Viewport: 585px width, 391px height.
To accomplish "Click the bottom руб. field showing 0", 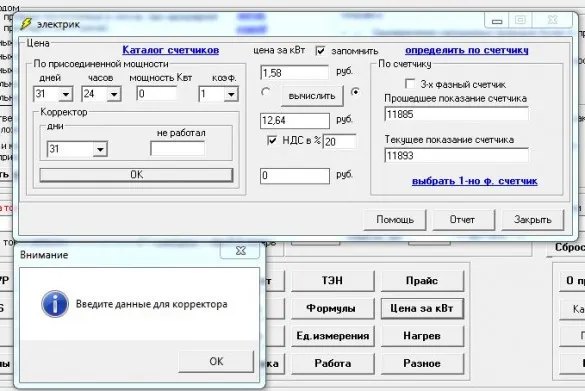I will (295, 176).
